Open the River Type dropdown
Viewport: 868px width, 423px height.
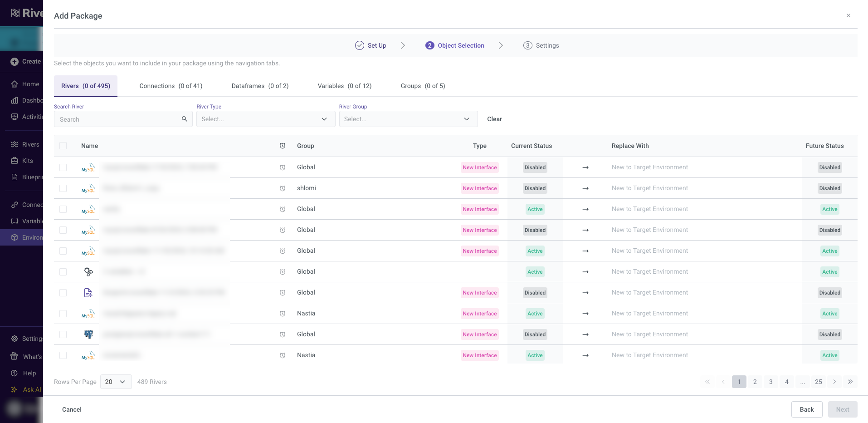[x=266, y=119]
